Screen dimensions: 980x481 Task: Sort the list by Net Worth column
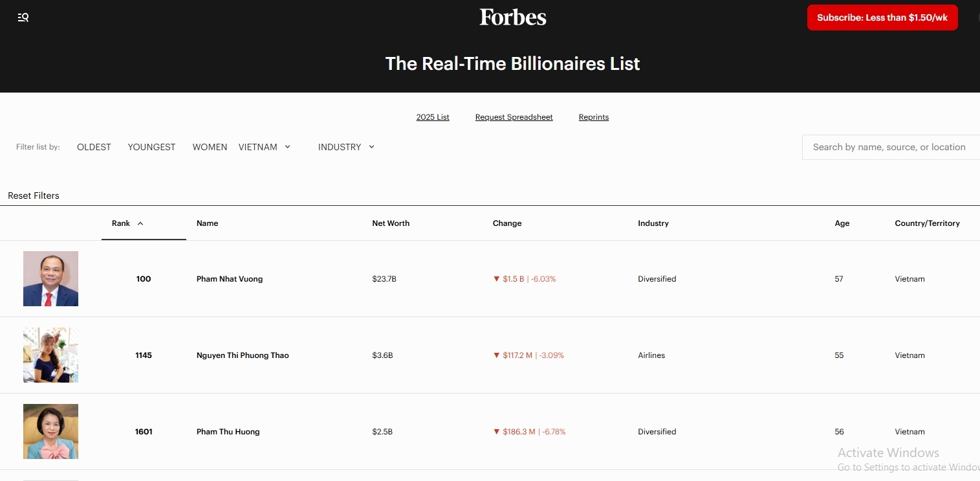pos(391,223)
